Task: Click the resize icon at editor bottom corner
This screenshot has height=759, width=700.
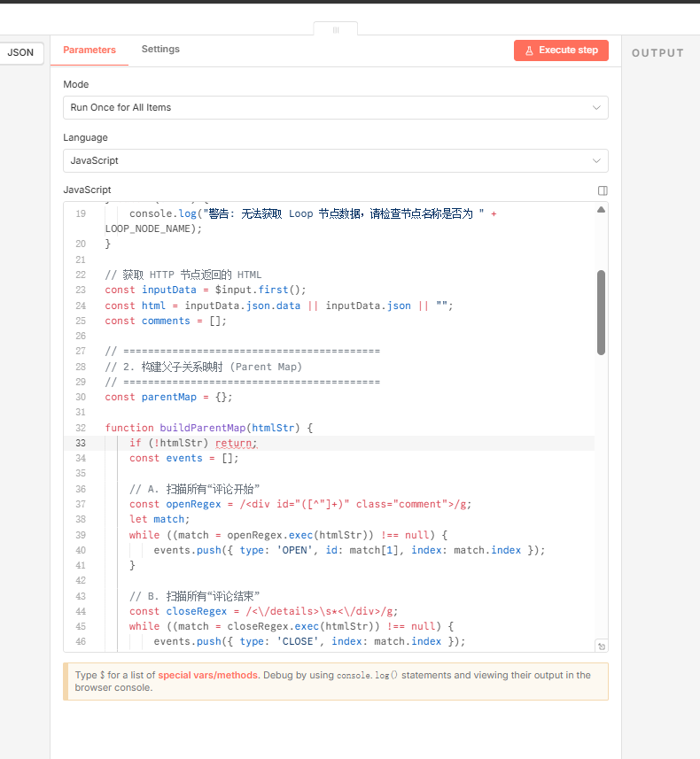Action: pyautogui.click(x=601, y=647)
